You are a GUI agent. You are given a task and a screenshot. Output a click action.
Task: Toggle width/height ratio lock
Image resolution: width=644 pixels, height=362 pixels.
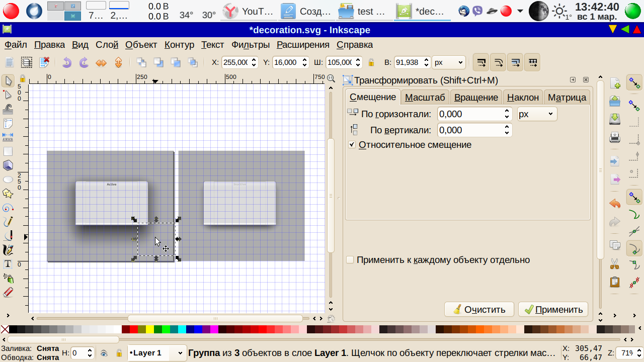[371, 62]
